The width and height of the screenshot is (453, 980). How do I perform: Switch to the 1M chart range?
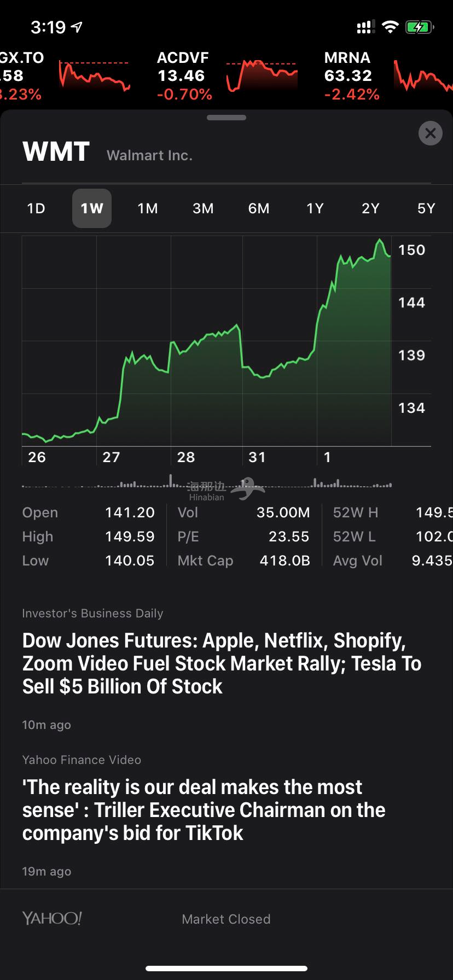148,208
